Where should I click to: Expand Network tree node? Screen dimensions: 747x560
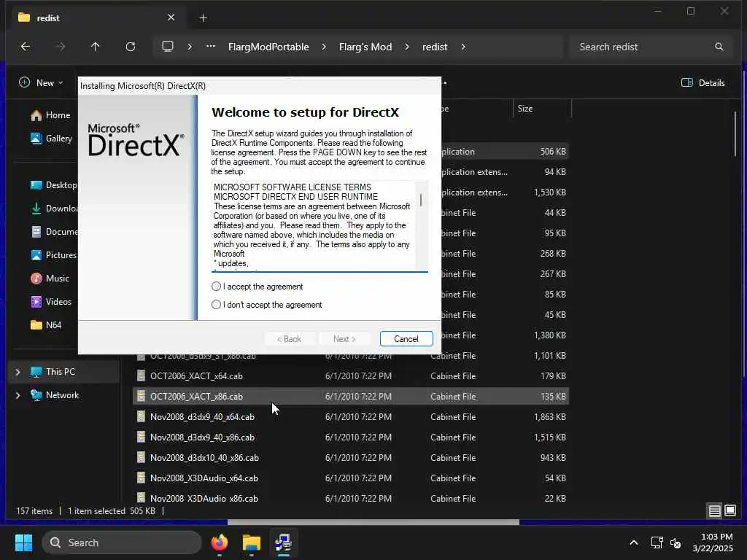[18, 394]
